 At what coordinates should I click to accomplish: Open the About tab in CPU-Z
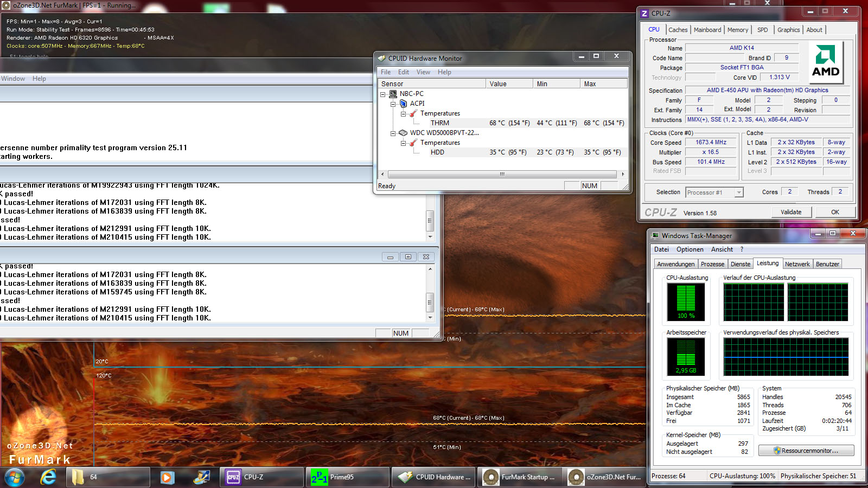[x=814, y=30]
